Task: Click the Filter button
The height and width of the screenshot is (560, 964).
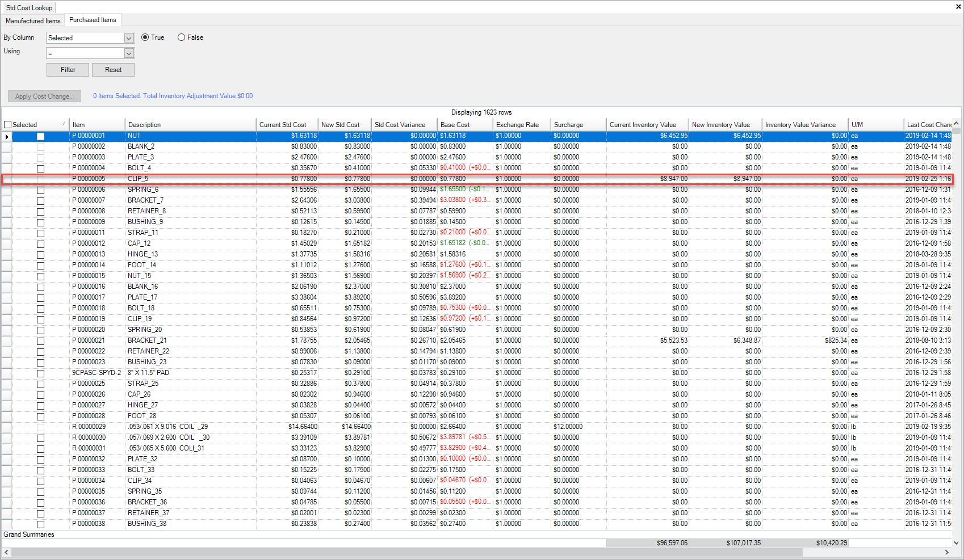Action: click(68, 70)
